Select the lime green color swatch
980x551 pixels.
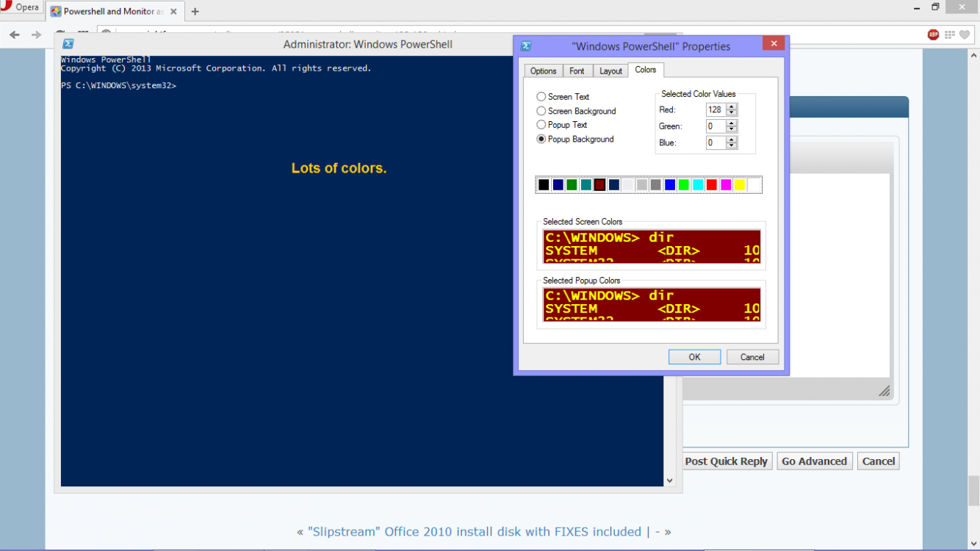click(684, 185)
